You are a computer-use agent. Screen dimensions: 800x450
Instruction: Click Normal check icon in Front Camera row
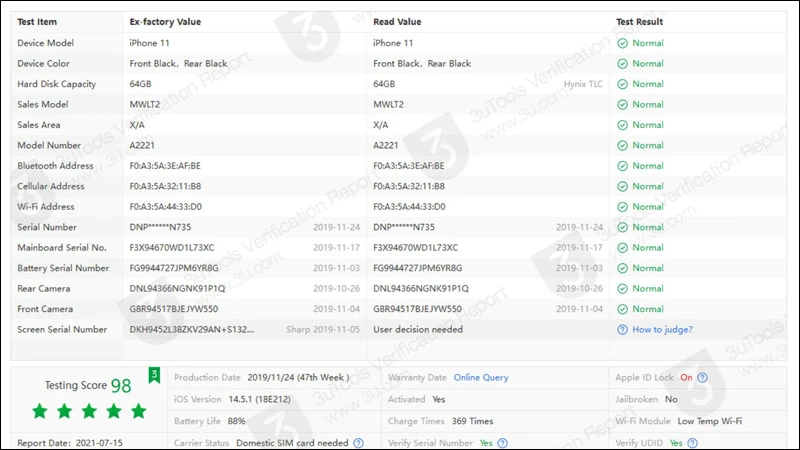coord(623,309)
